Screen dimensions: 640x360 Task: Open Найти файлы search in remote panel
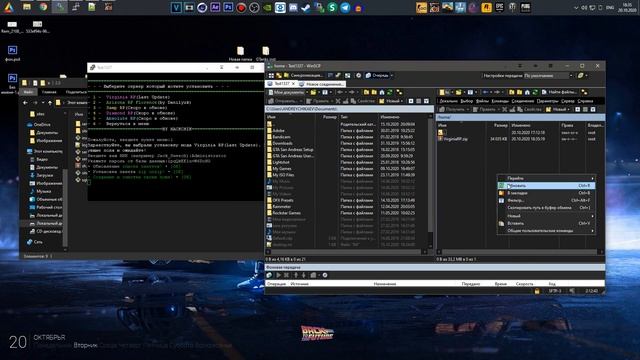[x=559, y=92]
